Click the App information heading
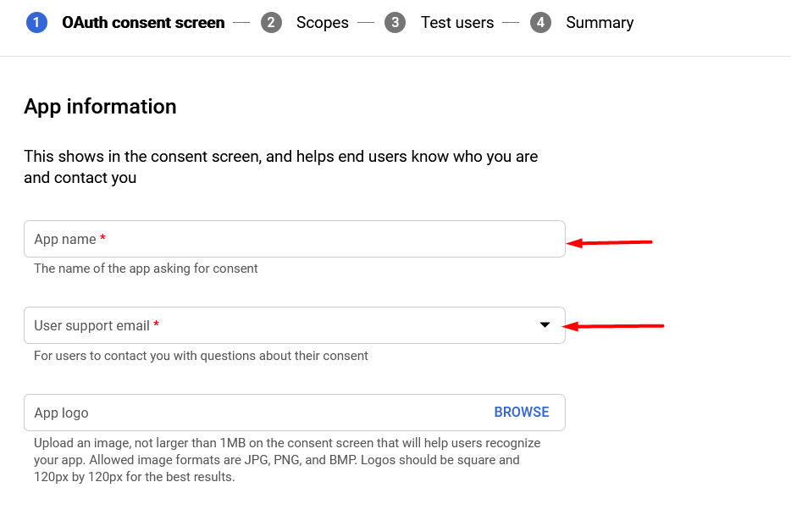This screenshot has width=791, height=532. coord(101,107)
